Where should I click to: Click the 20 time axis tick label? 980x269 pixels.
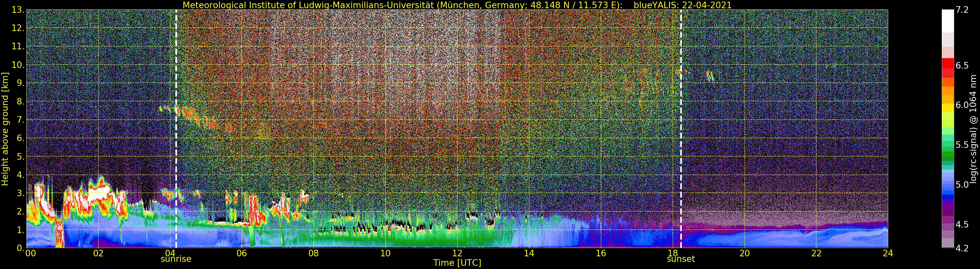tap(745, 253)
